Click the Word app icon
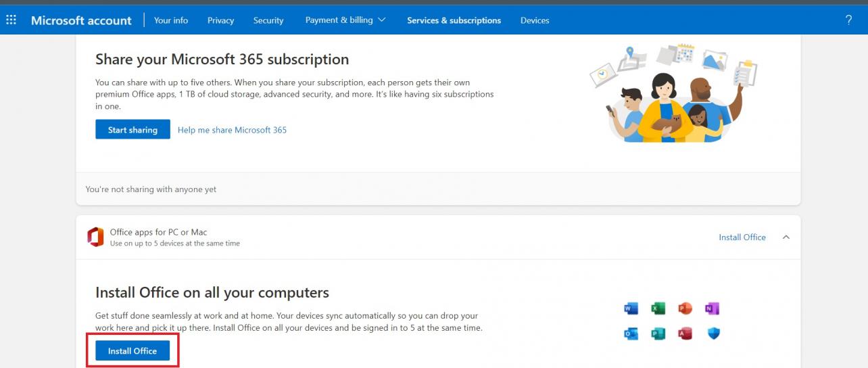Viewport: 868px width, 368px height. (631, 308)
